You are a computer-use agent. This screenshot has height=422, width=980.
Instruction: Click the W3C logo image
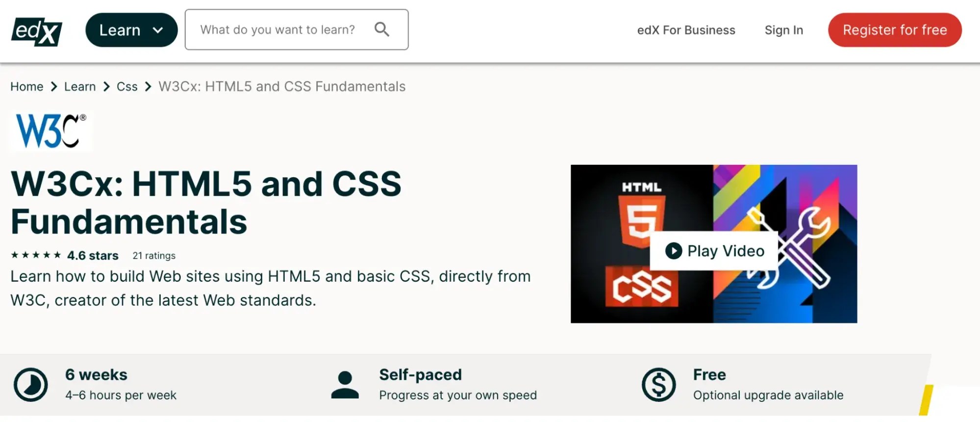pos(50,131)
